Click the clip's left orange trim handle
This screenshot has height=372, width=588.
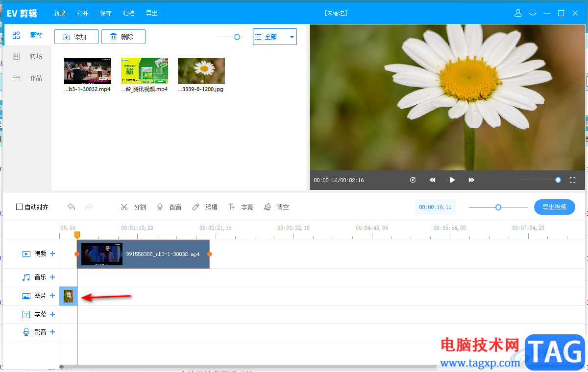coord(77,254)
